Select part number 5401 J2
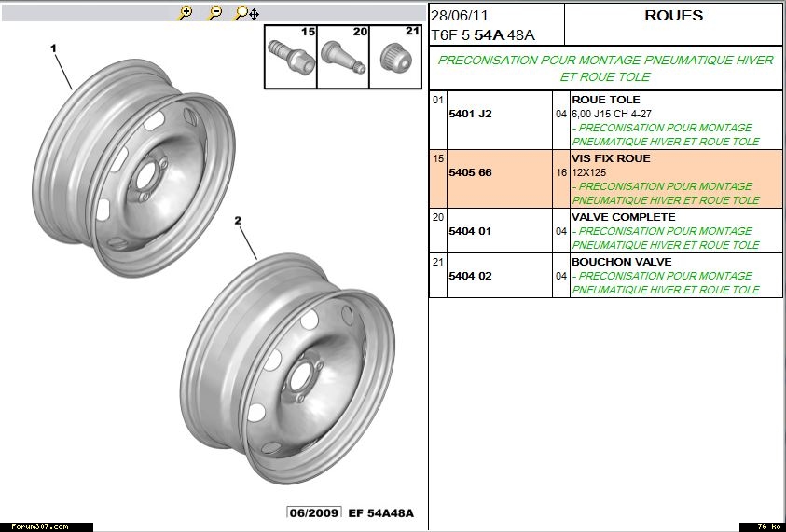 pyautogui.click(x=470, y=114)
